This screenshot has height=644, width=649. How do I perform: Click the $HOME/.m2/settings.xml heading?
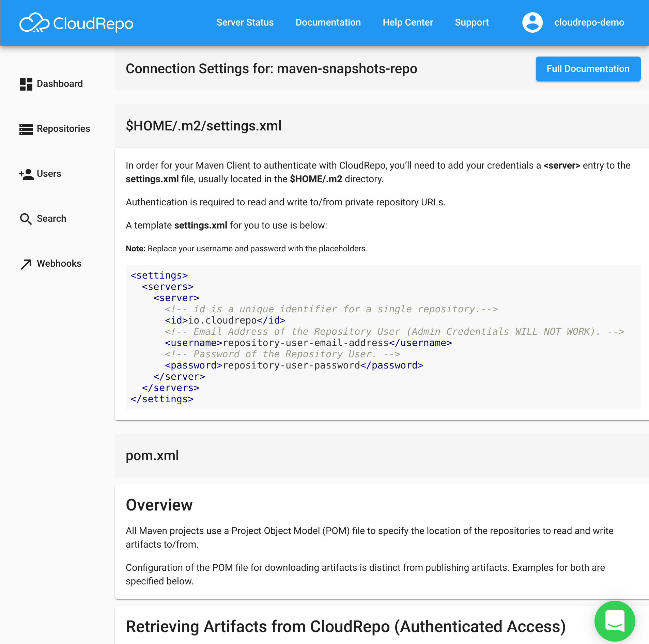pyautogui.click(x=203, y=126)
